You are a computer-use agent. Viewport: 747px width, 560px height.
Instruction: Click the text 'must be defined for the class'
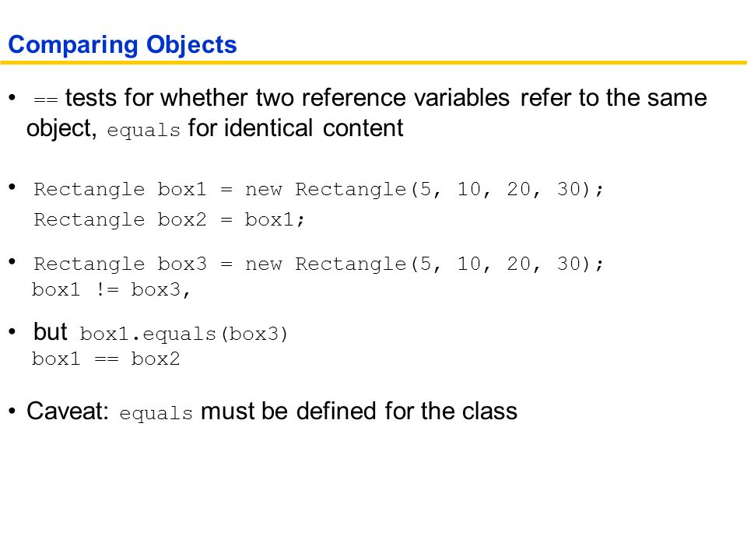coord(359,411)
